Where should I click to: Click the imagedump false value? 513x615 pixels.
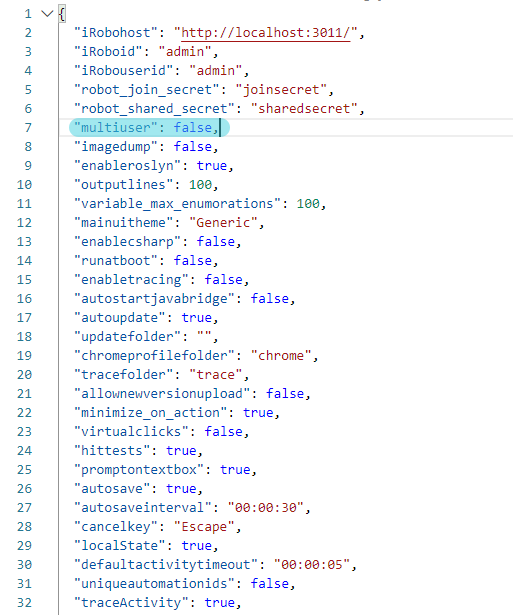tap(193, 147)
